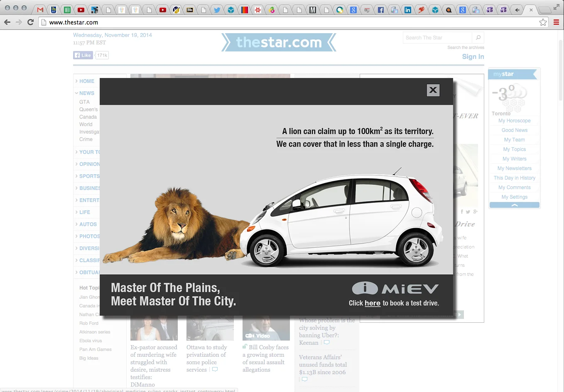Open the Medium (M) tab
The image size is (564, 392).
click(313, 10)
